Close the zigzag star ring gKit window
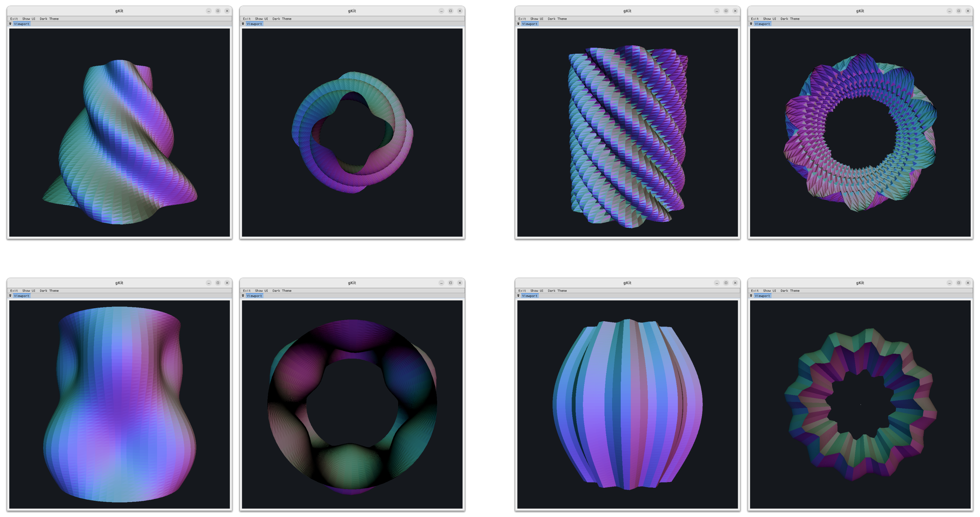The image size is (980, 517). (968, 283)
